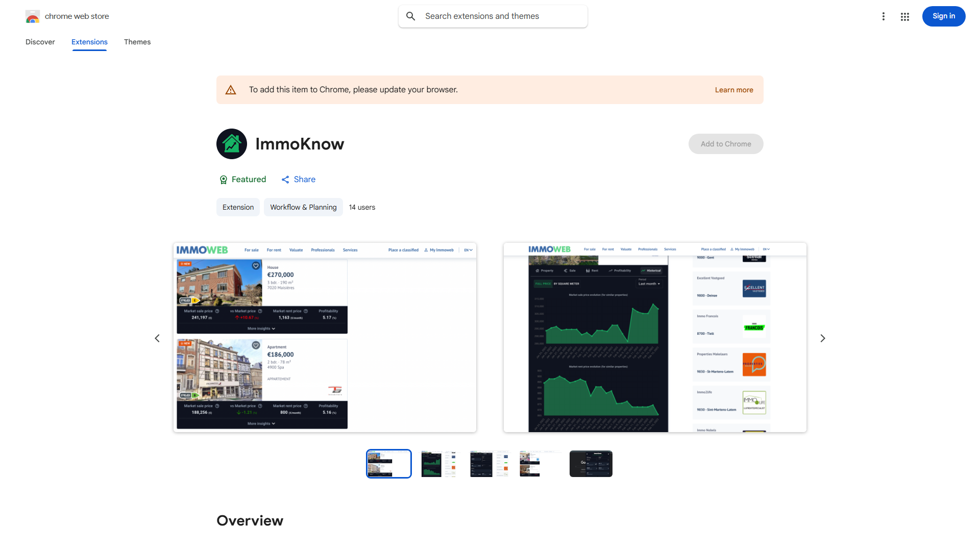Click the warning triangle icon in banner
This screenshot has height=551, width=980.
(231, 90)
